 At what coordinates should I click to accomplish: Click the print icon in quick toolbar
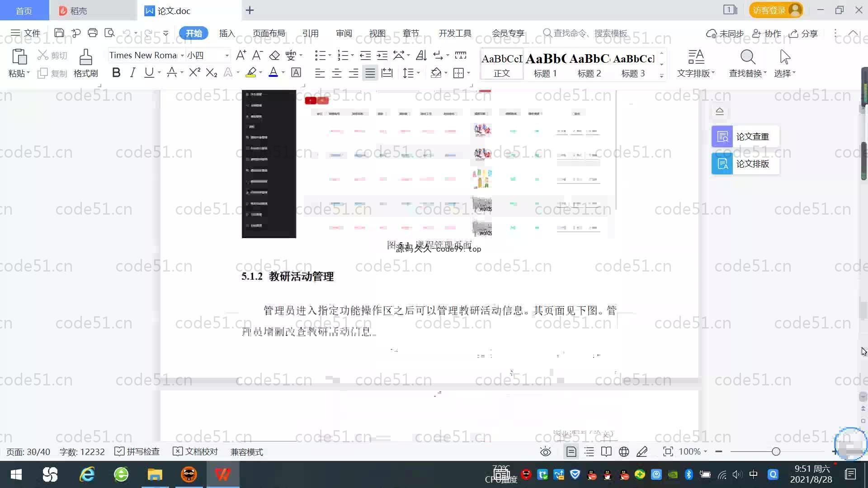coord(93,33)
